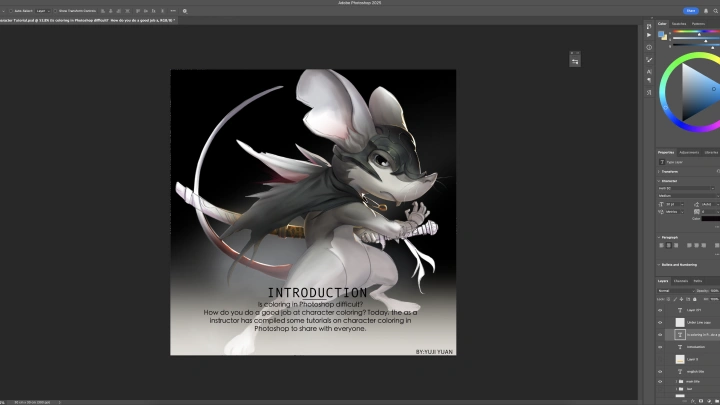Viewport: 720px width, 405px height.
Task: Click the add layer style fx icon
Action: tap(693, 401)
